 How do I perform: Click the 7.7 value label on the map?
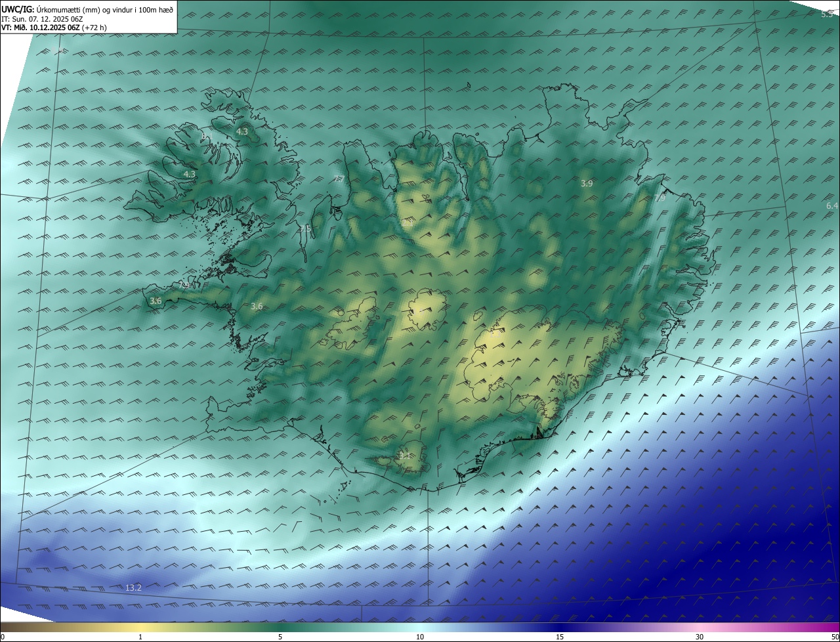(x=339, y=179)
